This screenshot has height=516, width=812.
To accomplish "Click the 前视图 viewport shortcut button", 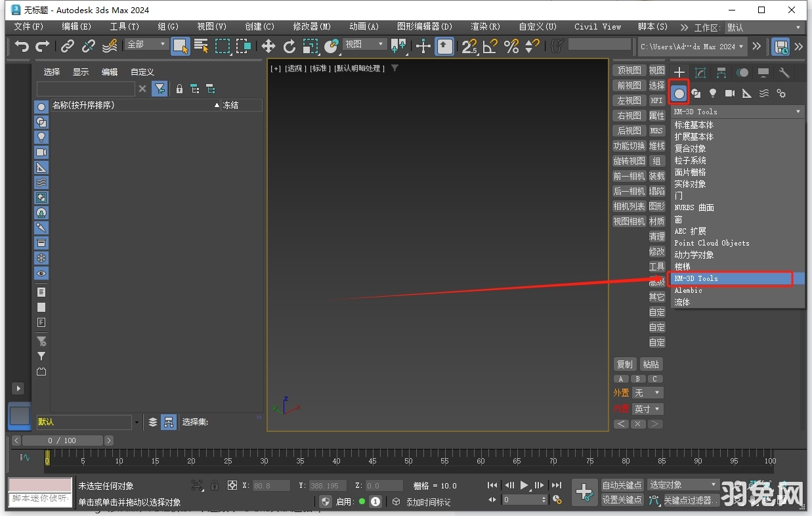I will pos(628,84).
